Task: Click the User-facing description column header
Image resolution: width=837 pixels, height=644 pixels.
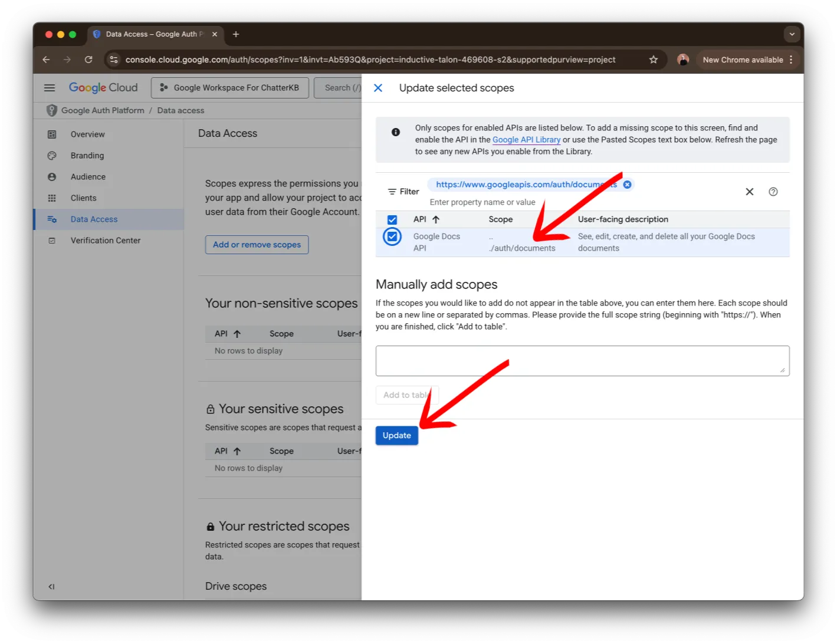Action: point(623,219)
